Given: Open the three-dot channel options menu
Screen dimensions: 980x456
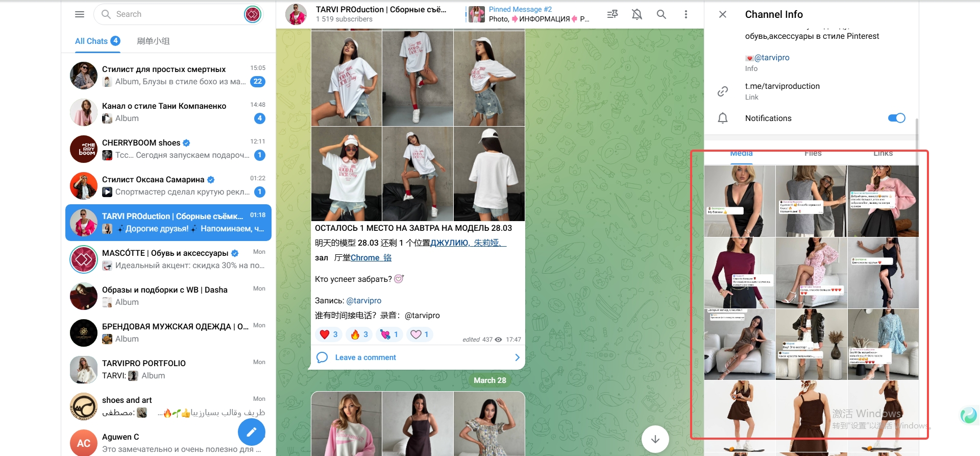Looking at the screenshot, I should click(685, 14).
